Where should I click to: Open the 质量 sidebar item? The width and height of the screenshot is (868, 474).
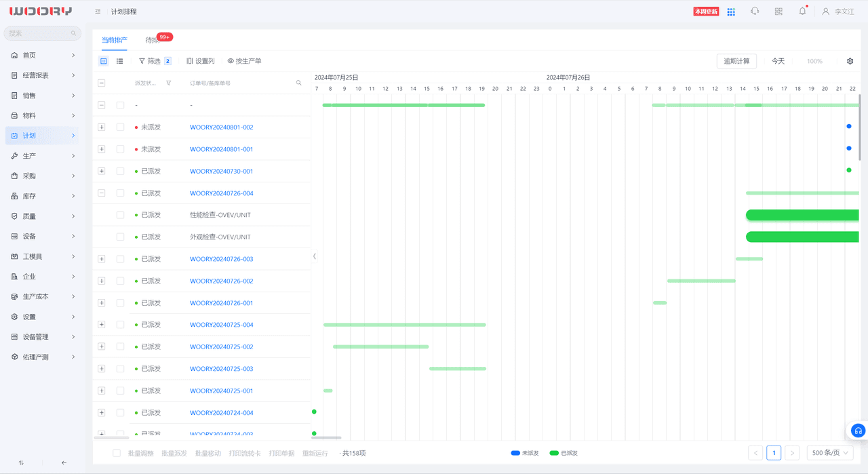43,216
